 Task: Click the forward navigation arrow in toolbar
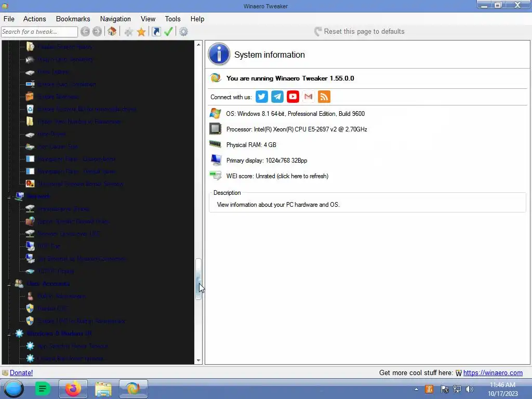97,32
